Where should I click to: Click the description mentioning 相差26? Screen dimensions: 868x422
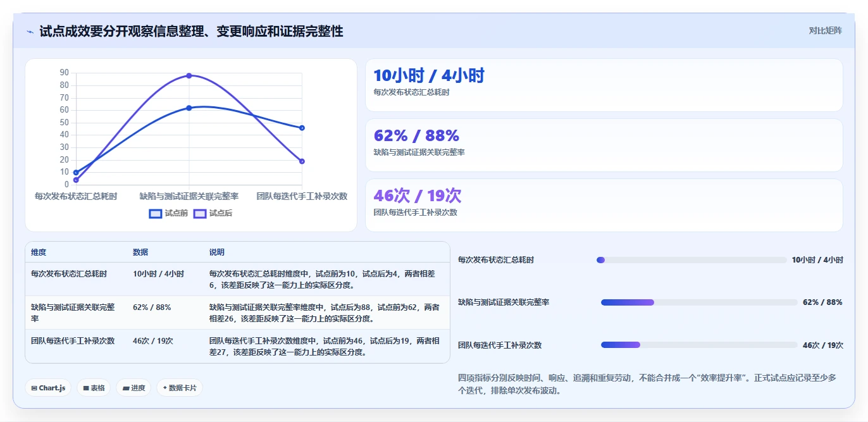pyautogui.click(x=326, y=313)
